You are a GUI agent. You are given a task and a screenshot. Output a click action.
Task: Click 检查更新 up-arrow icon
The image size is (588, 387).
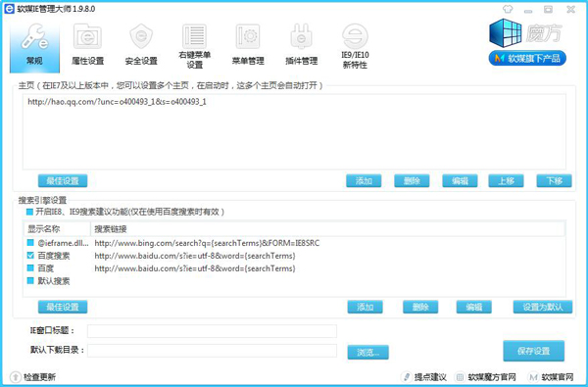(16, 377)
